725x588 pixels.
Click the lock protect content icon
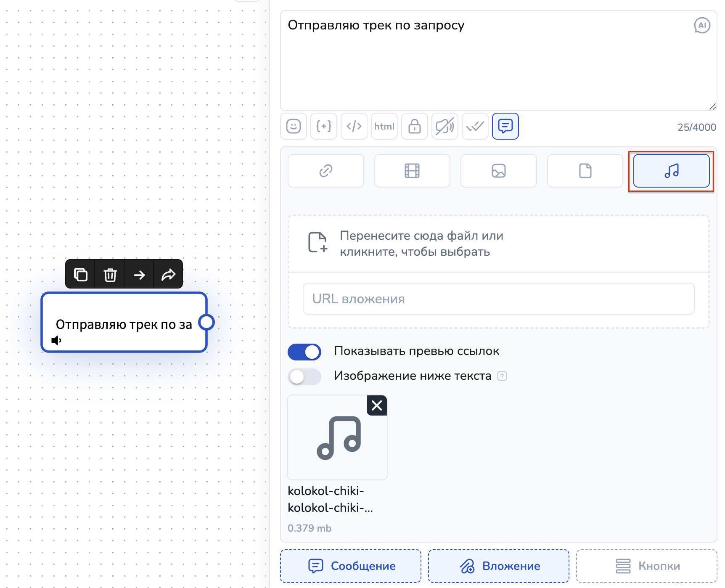click(x=414, y=126)
